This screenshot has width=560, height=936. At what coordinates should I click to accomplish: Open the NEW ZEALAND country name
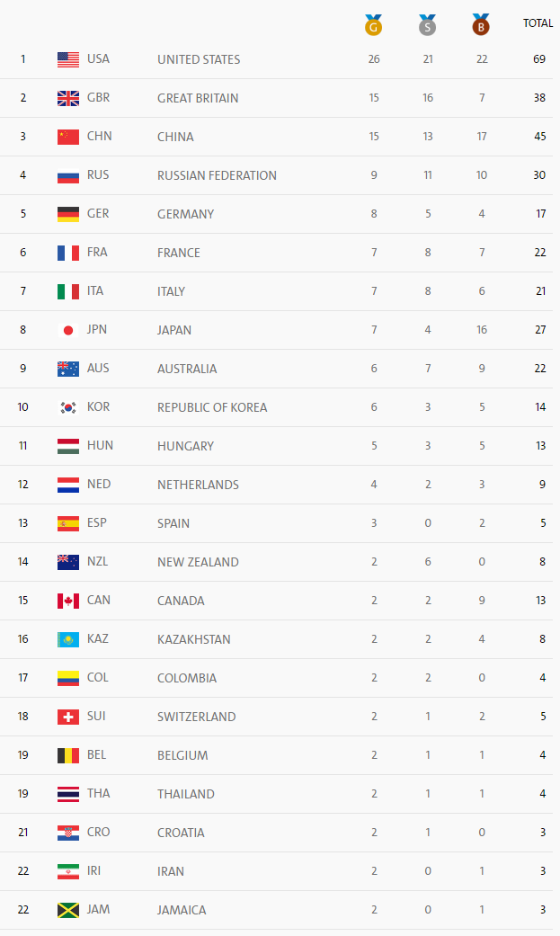tap(198, 562)
